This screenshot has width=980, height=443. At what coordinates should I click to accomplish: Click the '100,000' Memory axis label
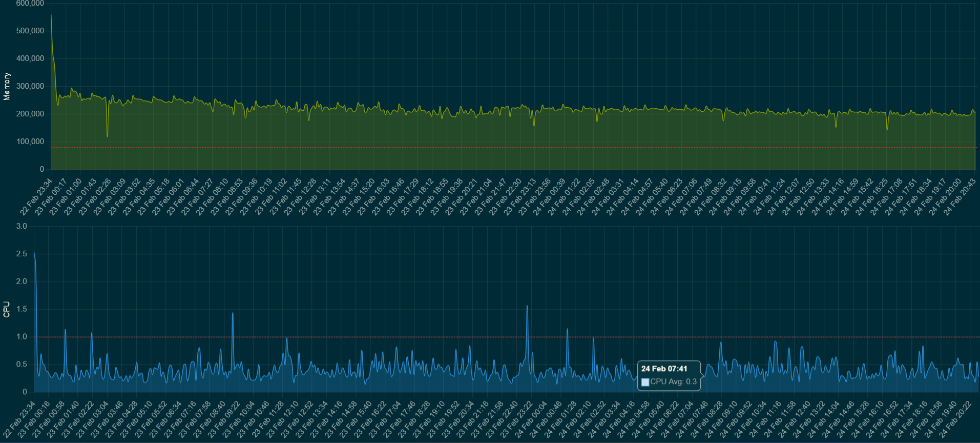(30, 142)
